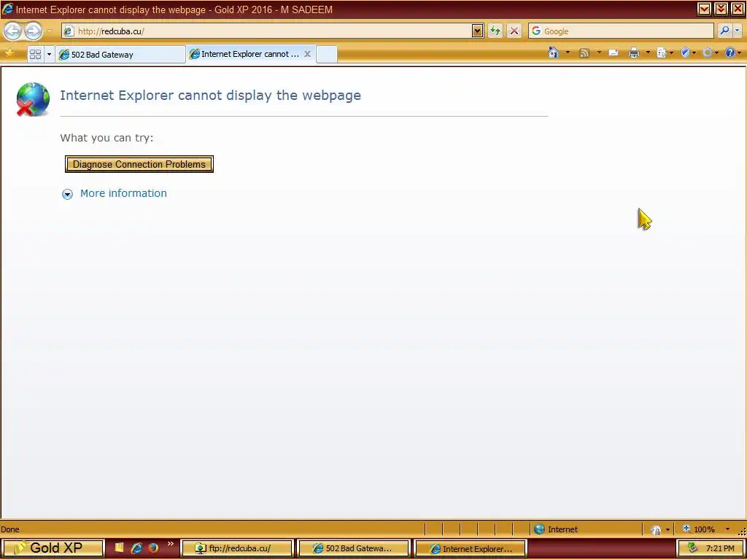Viewport: 747px width, 560px height.
Task: Click the Forward navigation arrow
Action: (x=33, y=31)
